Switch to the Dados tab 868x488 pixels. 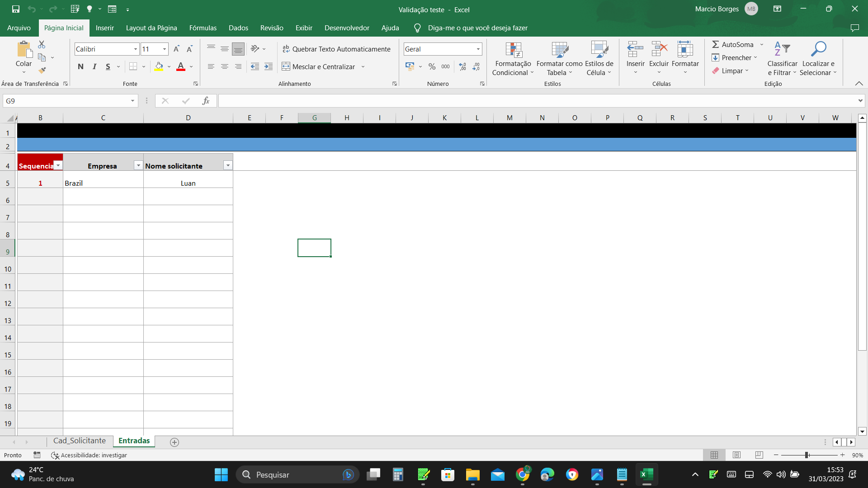pos(238,28)
